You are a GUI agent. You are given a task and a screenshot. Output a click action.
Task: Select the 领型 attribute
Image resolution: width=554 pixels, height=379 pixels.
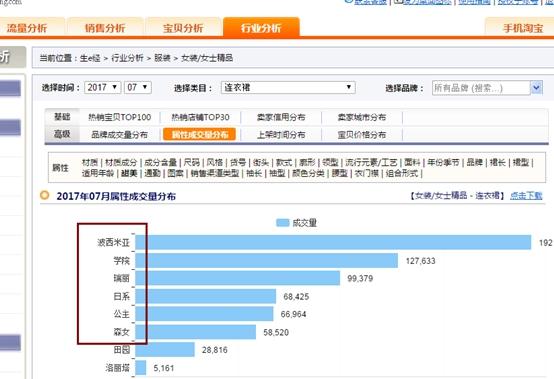[330, 162]
